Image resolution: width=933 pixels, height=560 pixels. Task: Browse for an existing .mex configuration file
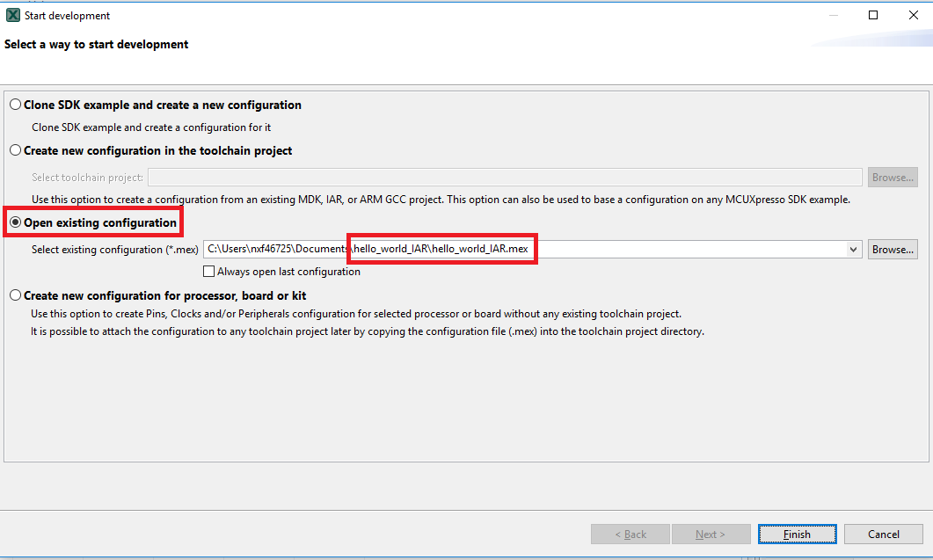click(893, 250)
